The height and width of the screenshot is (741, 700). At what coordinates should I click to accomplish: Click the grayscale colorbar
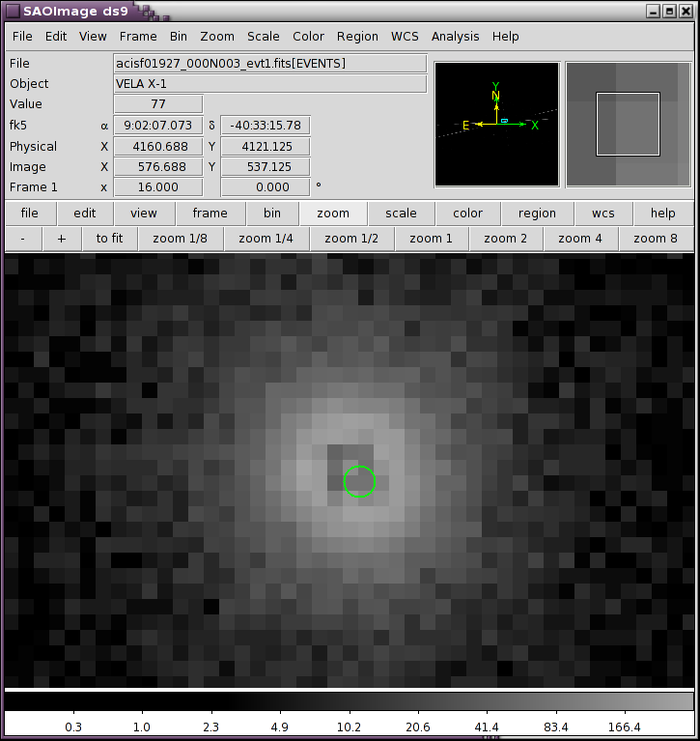pyautogui.click(x=350, y=701)
